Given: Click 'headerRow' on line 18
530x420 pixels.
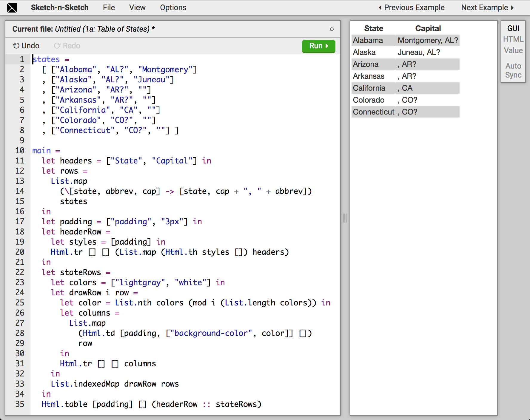Looking at the screenshot, I should 81,232.
